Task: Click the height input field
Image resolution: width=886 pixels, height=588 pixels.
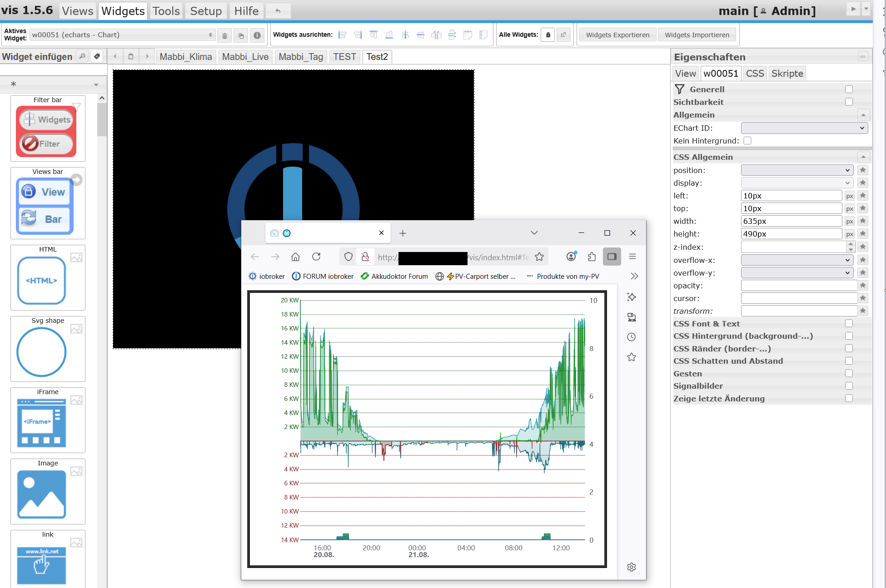Action: pyautogui.click(x=791, y=234)
